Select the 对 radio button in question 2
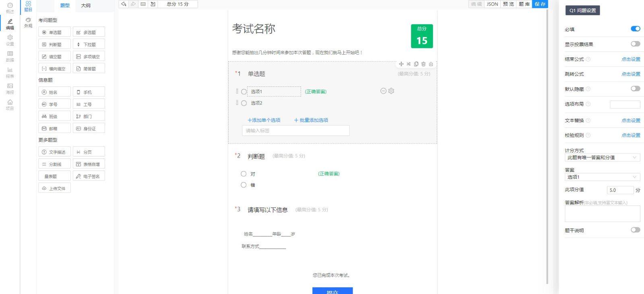644x294 pixels. coord(244,174)
